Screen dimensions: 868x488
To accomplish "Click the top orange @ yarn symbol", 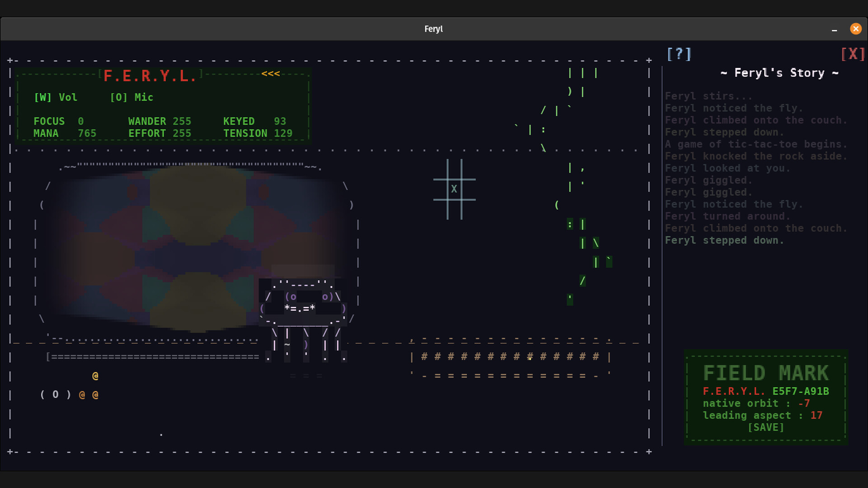I will [95, 376].
